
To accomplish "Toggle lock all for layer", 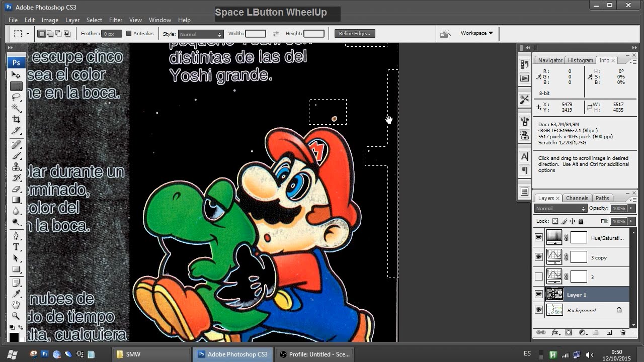I will point(581,221).
